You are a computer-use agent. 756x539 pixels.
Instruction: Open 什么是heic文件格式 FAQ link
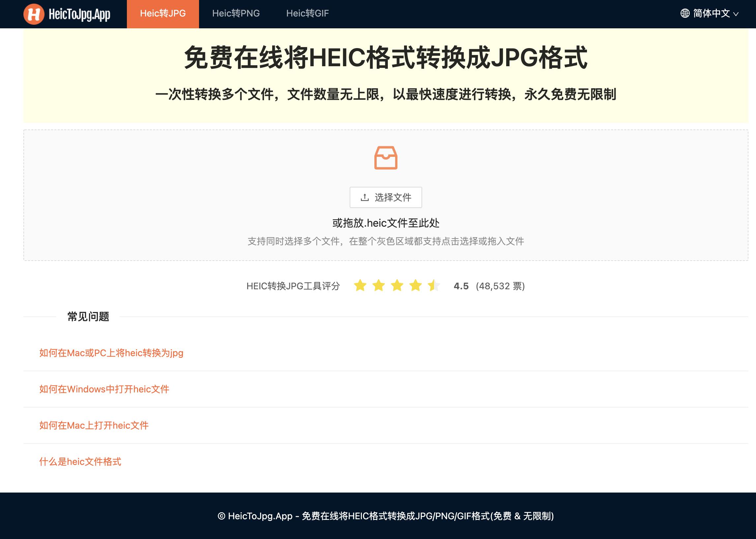click(80, 462)
